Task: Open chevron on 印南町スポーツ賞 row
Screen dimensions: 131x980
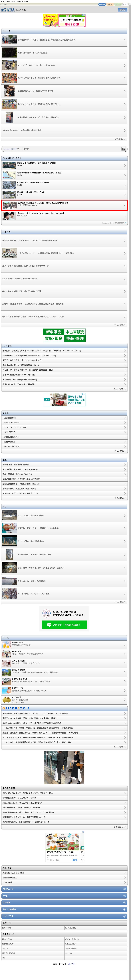Action: 125,279
